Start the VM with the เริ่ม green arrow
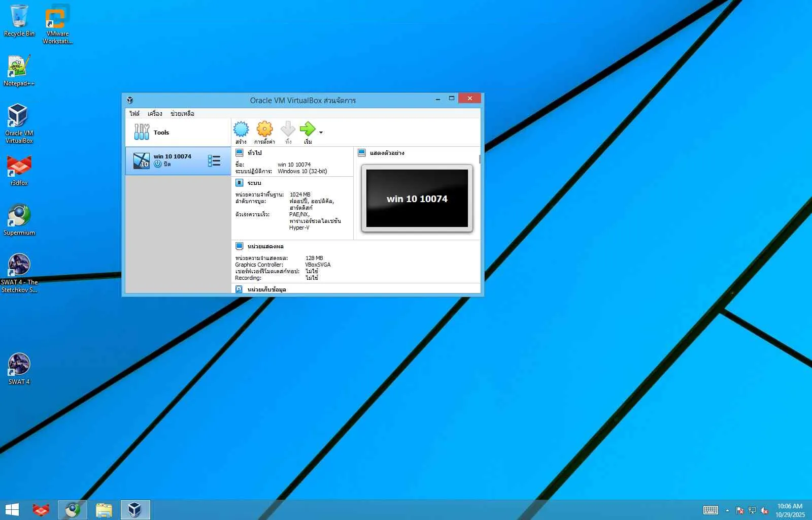The height and width of the screenshot is (520, 812). coord(308,133)
